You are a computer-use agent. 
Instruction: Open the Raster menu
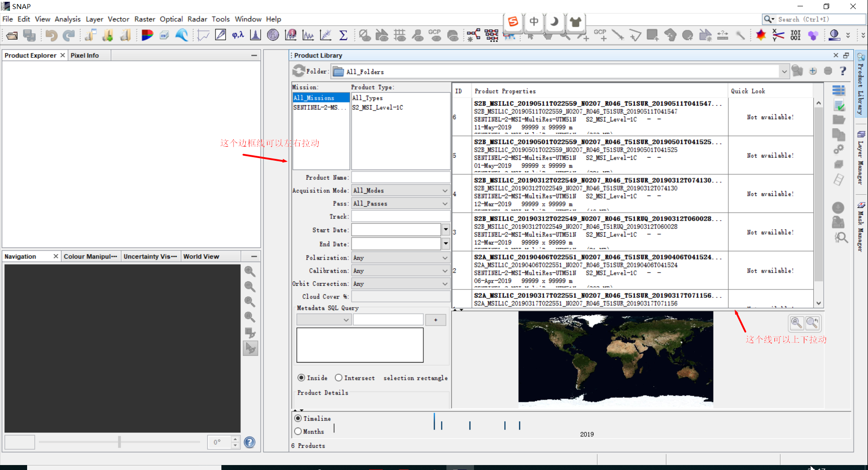click(x=145, y=19)
